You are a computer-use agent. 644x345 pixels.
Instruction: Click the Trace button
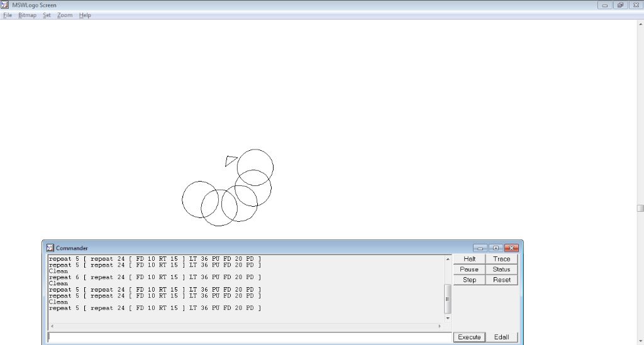[501, 259]
